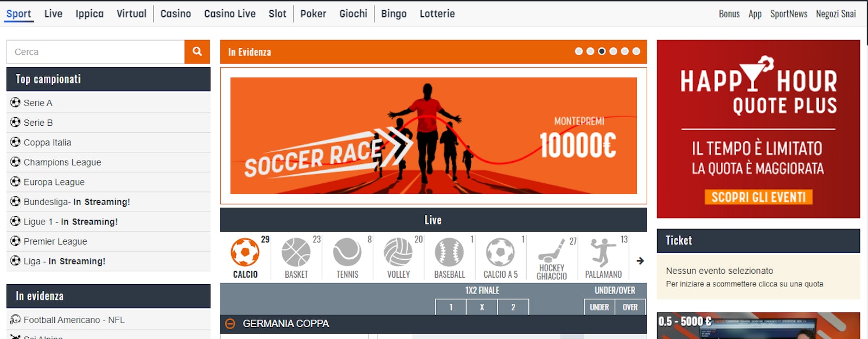The image size is (868, 339).
Task: Open the Champions League link
Action: point(62,162)
